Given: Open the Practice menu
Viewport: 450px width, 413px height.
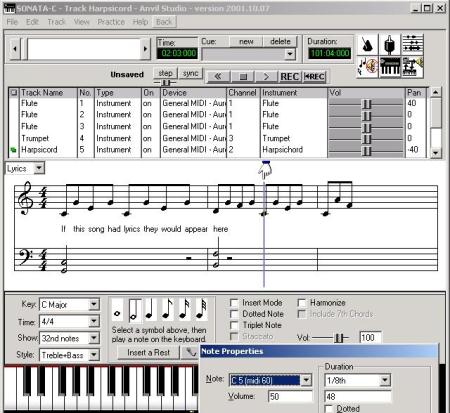Looking at the screenshot, I should tap(111, 22).
